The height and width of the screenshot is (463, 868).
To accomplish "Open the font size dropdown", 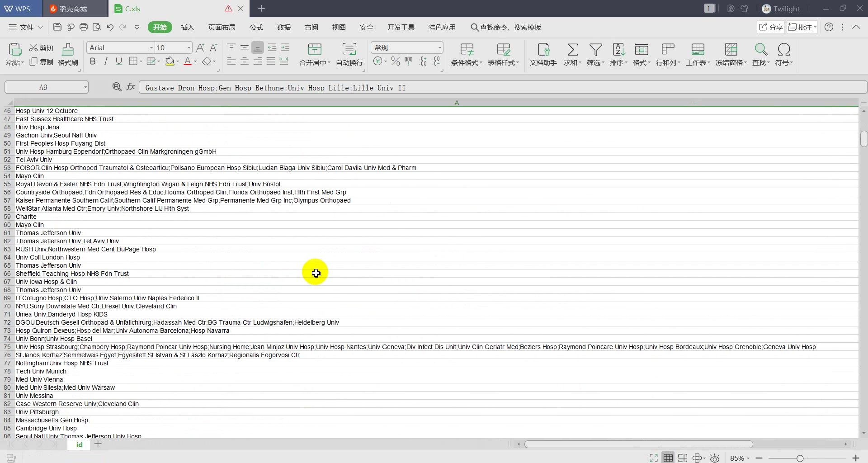I will [x=189, y=47].
